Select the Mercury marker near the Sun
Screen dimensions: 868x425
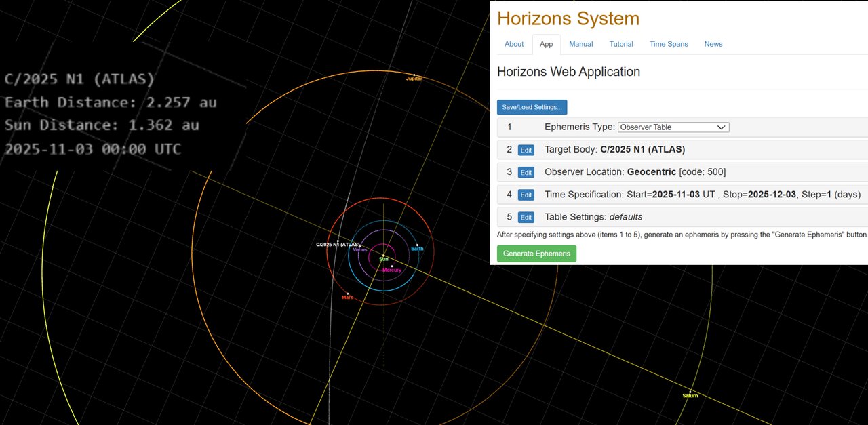pos(392,266)
